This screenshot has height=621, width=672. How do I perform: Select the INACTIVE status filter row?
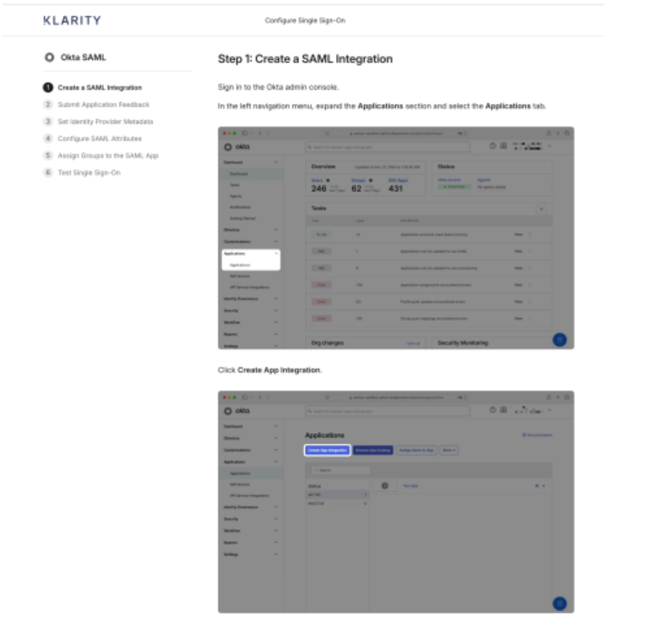[x=337, y=504]
